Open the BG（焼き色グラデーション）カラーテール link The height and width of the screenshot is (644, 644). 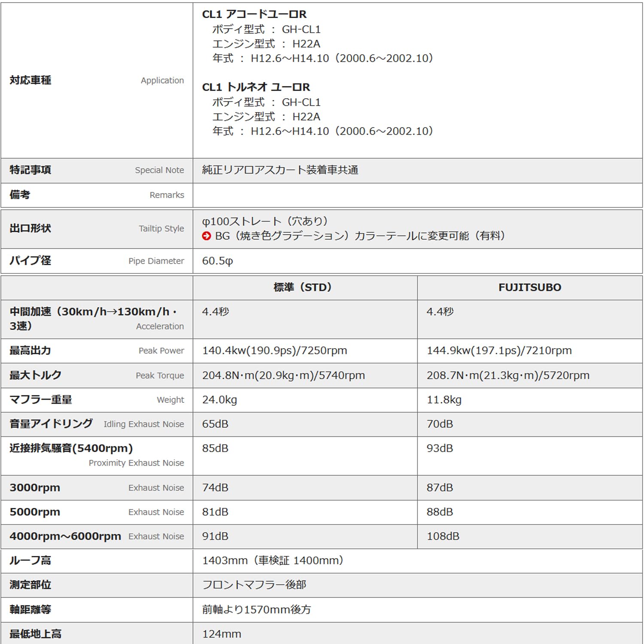(x=360, y=236)
